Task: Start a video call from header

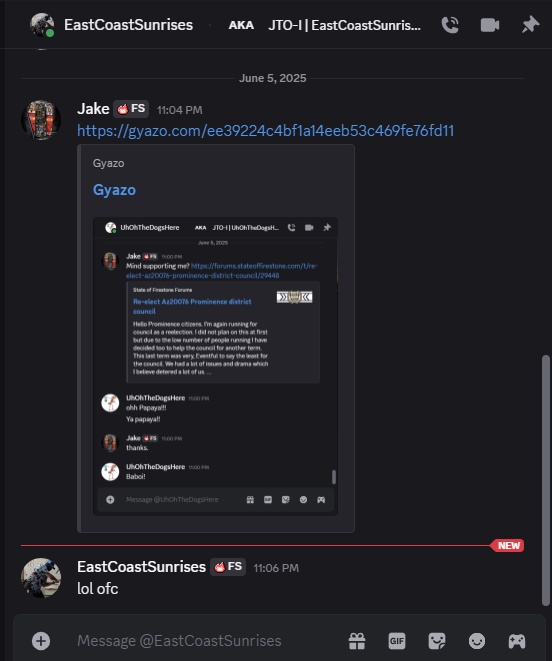Action: click(x=490, y=25)
